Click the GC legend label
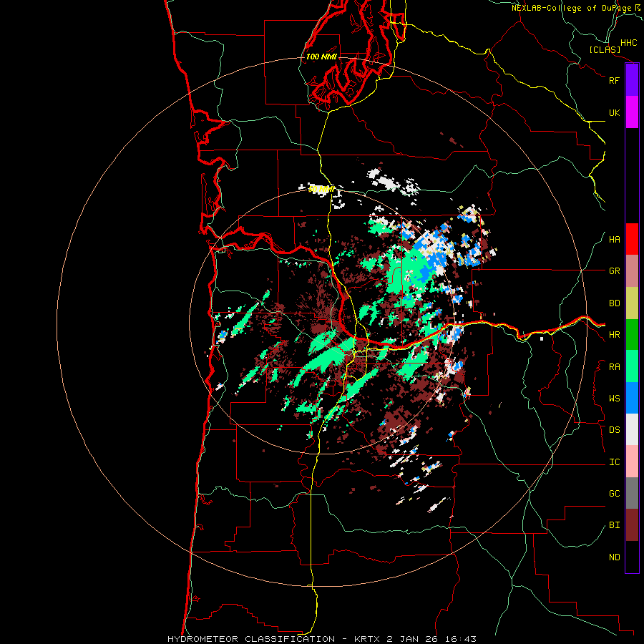The width and height of the screenshot is (644, 644). click(614, 494)
